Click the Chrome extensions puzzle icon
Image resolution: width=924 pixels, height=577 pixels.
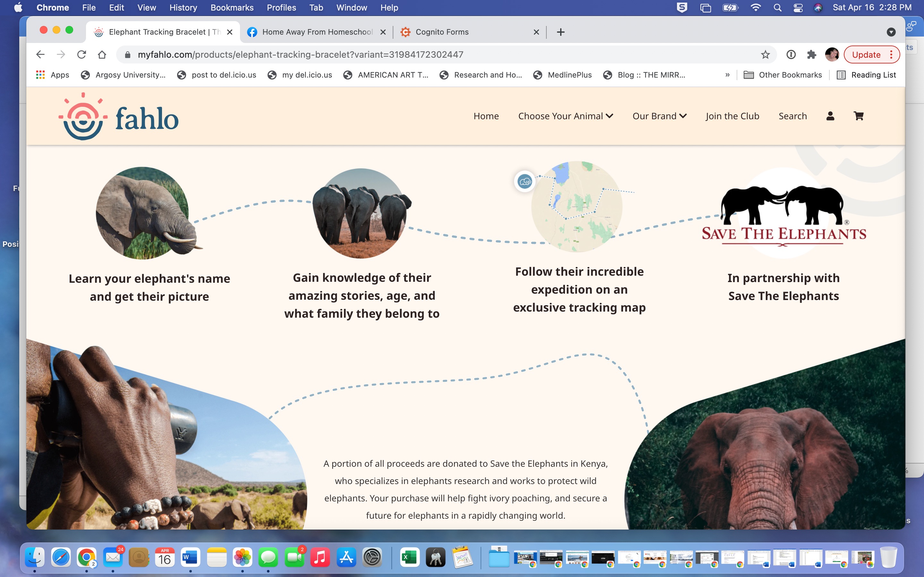[812, 54]
